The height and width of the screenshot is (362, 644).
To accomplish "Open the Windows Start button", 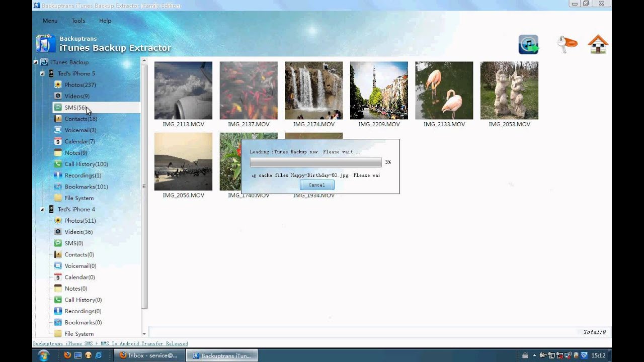I will click(43, 355).
